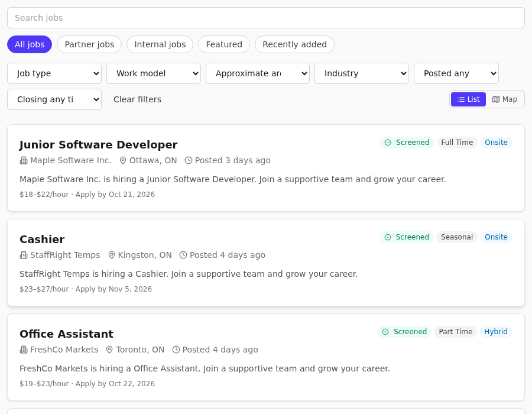
Task: Show Recently added jobs
Action: (294, 44)
